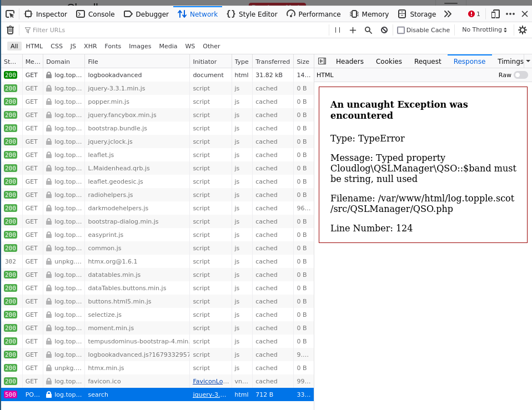Image resolution: width=532 pixels, height=410 pixels.
Task: Open the No Throttling dropdown
Action: (x=483, y=30)
